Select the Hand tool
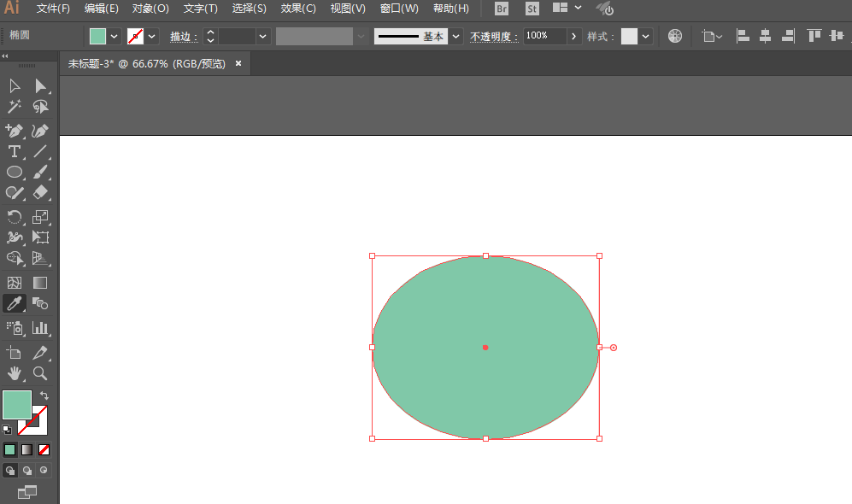 (15, 373)
